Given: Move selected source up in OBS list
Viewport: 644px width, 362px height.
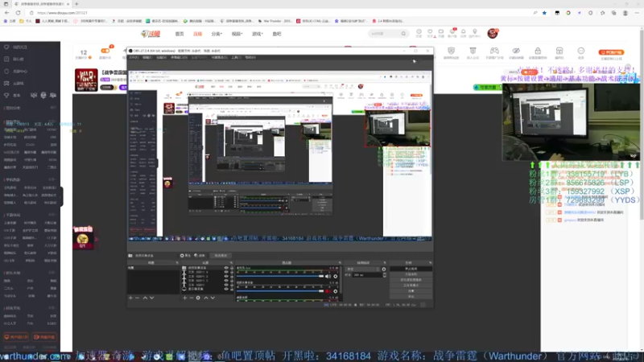Looking at the screenshot, I should tap(206, 298).
